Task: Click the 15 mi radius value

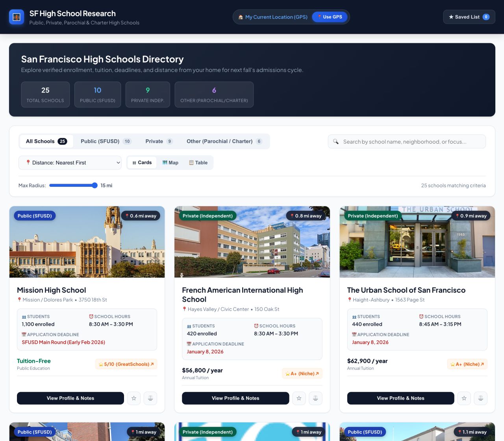Action: (106, 186)
